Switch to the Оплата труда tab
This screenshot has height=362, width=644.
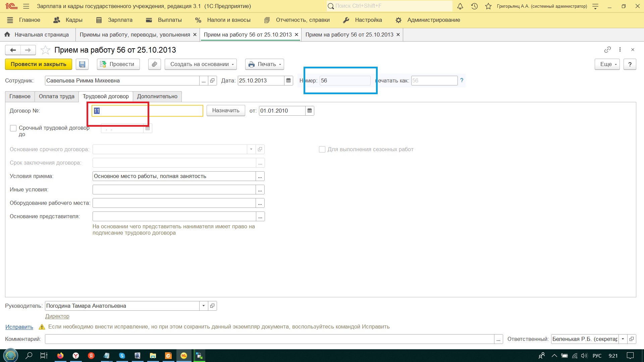(56, 97)
